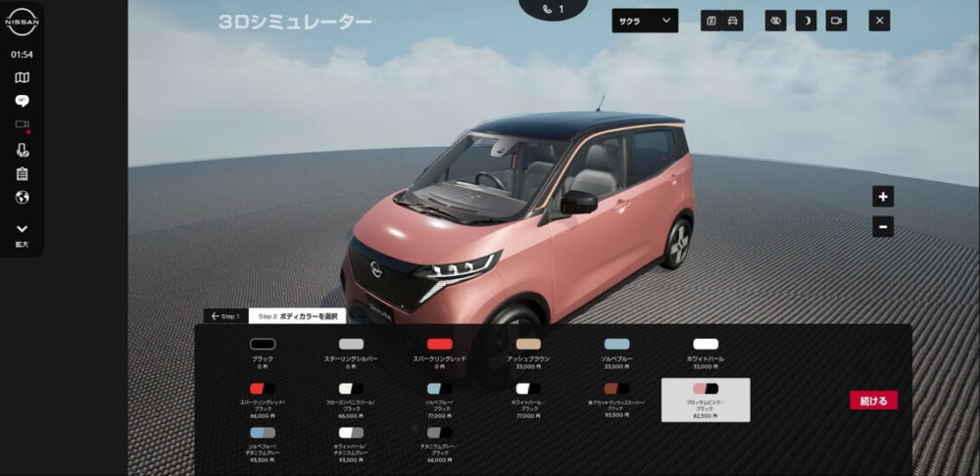The height and width of the screenshot is (476, 980).
Task: Click the globe language icon in sidebar
Action: (x=22, y=197)
